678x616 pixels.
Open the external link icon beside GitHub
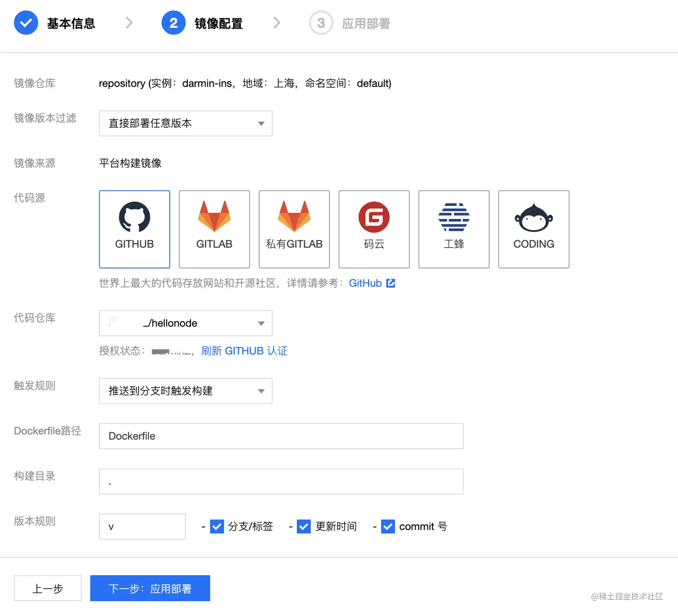click(391, 283)
